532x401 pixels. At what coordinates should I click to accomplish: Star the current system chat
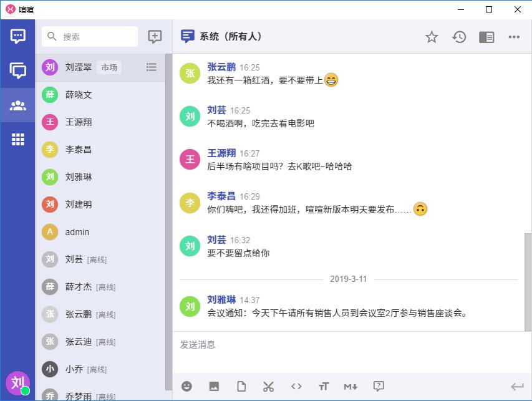click(432, 37)
